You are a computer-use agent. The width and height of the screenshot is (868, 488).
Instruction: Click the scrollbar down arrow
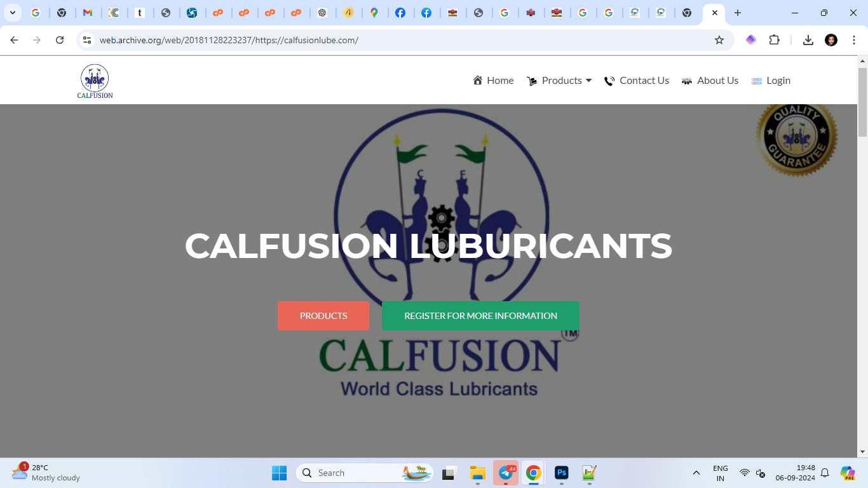[862, 452]
